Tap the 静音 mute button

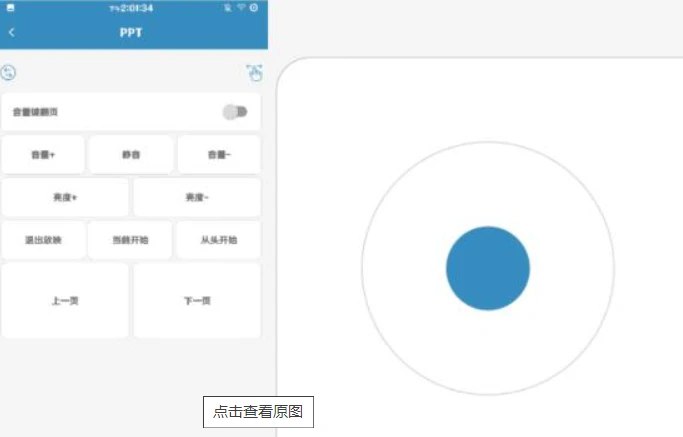click(x=131, y=155)
